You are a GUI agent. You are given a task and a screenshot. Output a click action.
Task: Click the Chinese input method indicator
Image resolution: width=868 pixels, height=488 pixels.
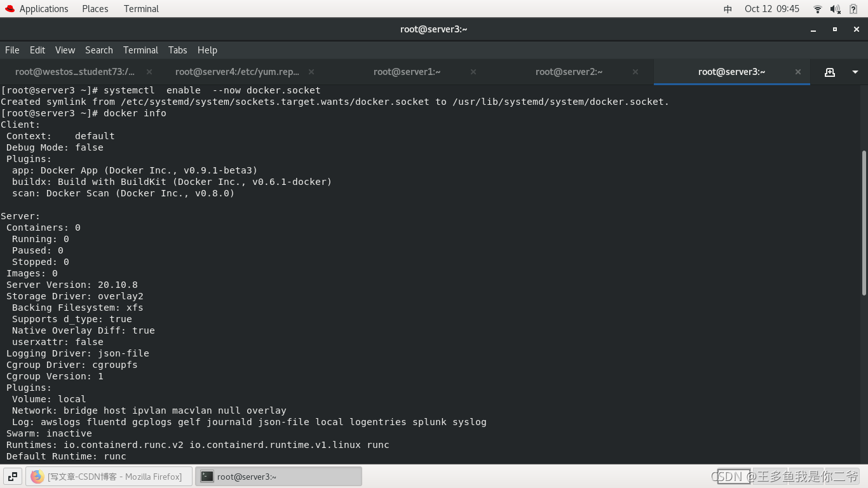point(728,9)
